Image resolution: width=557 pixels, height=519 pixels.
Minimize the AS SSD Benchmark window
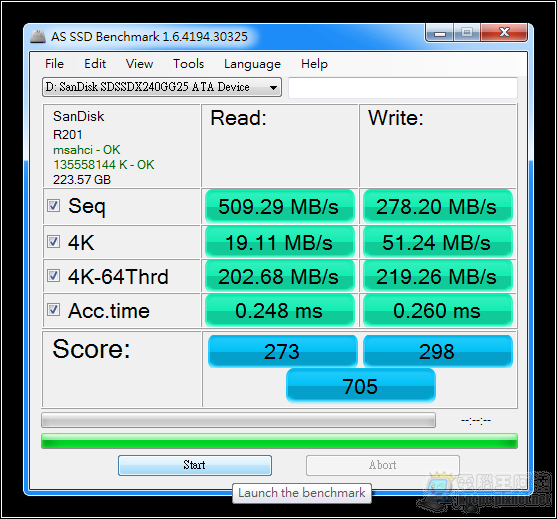pyautogui.click(x=440, y=33)
